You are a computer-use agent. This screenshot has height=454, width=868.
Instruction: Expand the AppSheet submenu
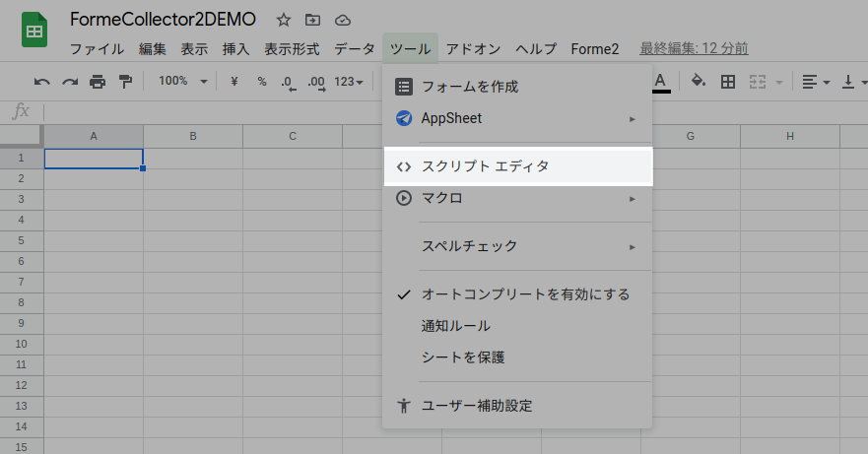[517, 118]
